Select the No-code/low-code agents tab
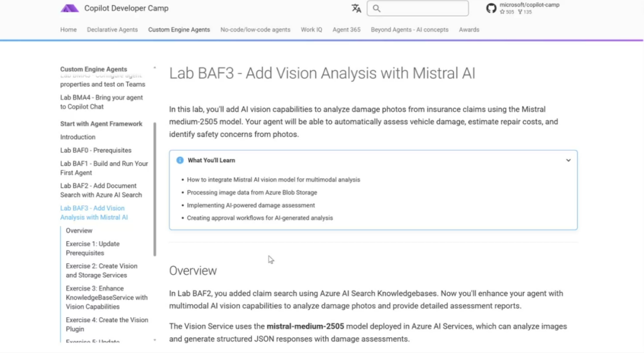 (255, 30)
